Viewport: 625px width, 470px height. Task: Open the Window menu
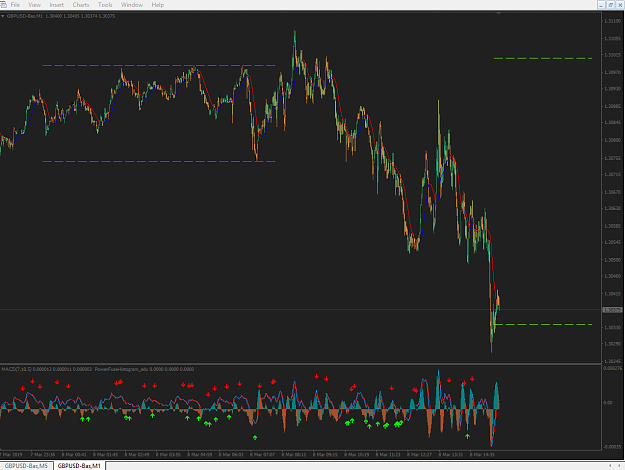[x=132, y=5]
